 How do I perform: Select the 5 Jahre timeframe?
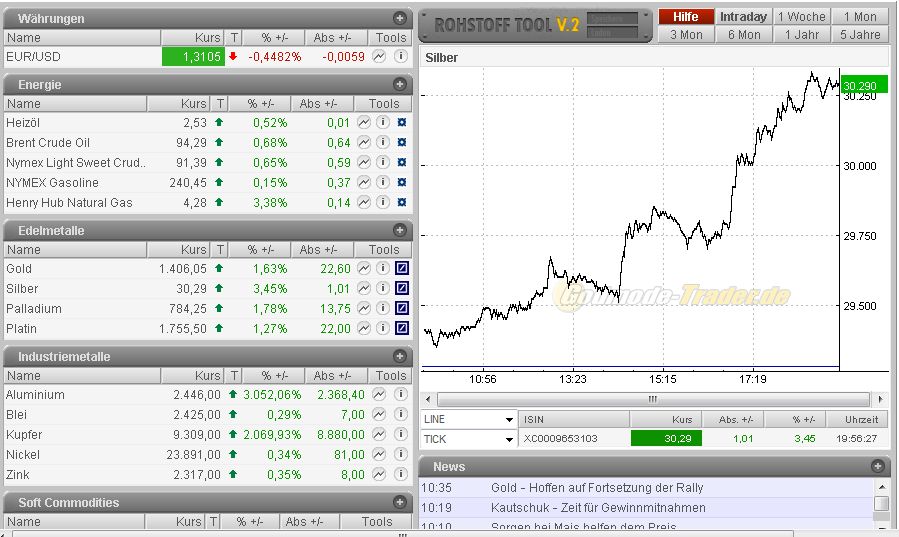(x=860, y=35)
